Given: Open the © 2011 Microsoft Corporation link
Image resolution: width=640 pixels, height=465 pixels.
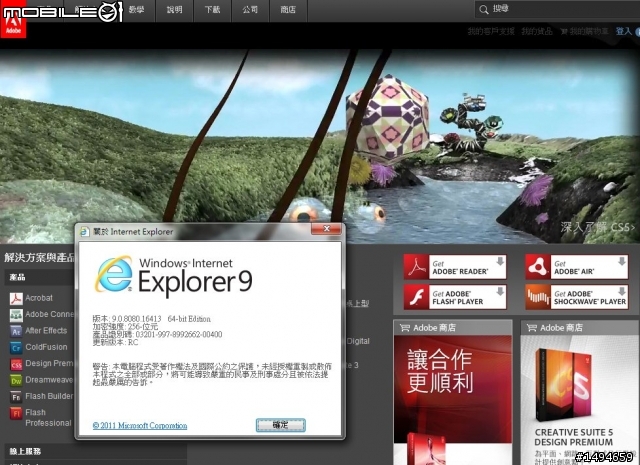Looking at the screenshot, I should [x=140, y=425].
